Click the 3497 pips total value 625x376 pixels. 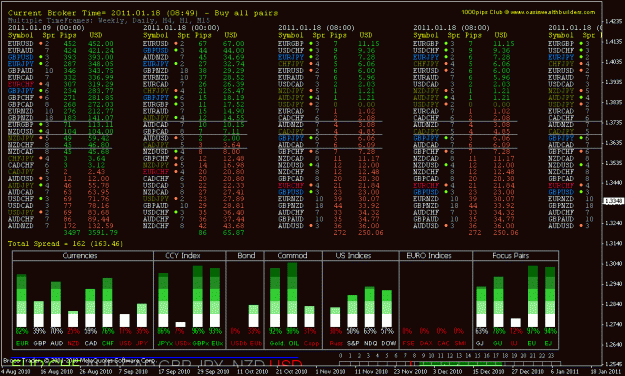[72, 232]
